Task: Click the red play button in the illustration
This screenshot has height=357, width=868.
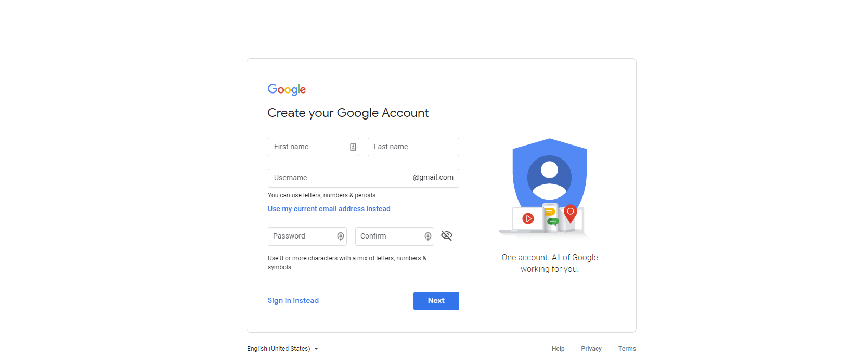Action: [528, 219]
